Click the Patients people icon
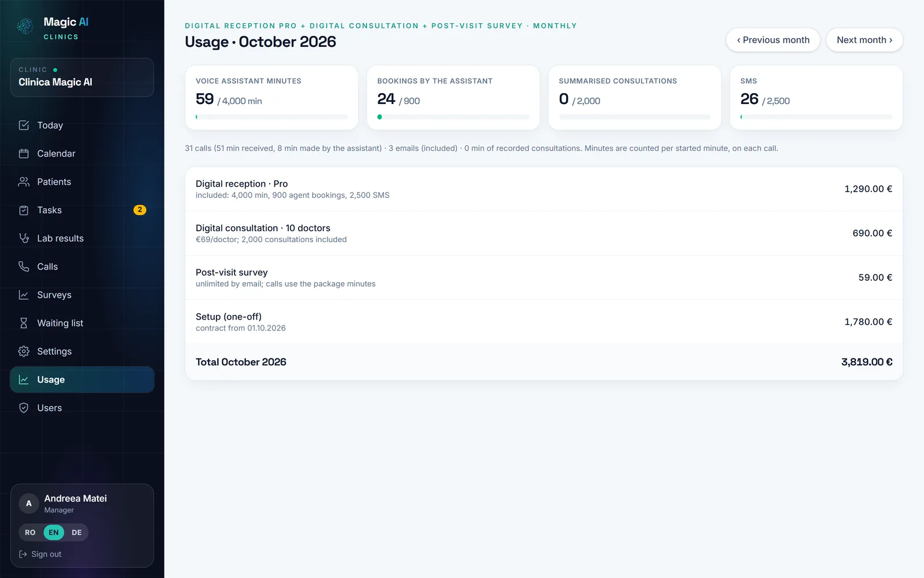Image resolution: width=924 pixels, height=578 pixels. click(24, 182)
